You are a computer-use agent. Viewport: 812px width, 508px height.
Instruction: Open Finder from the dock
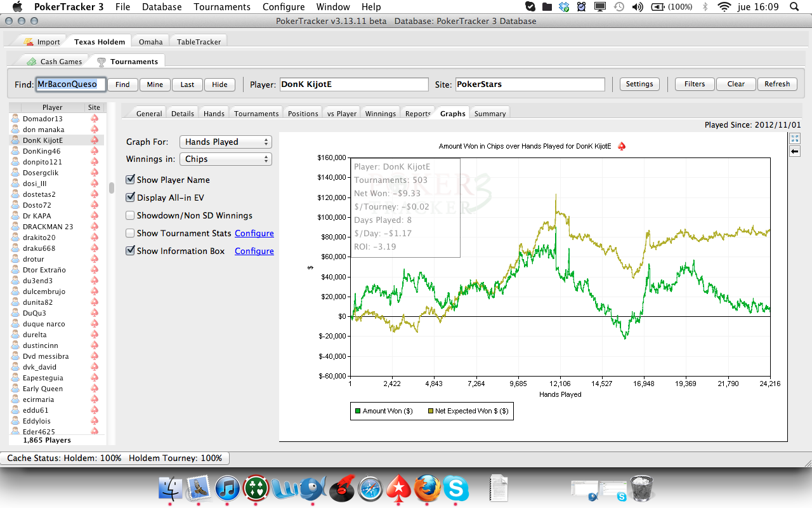(171, 489)
